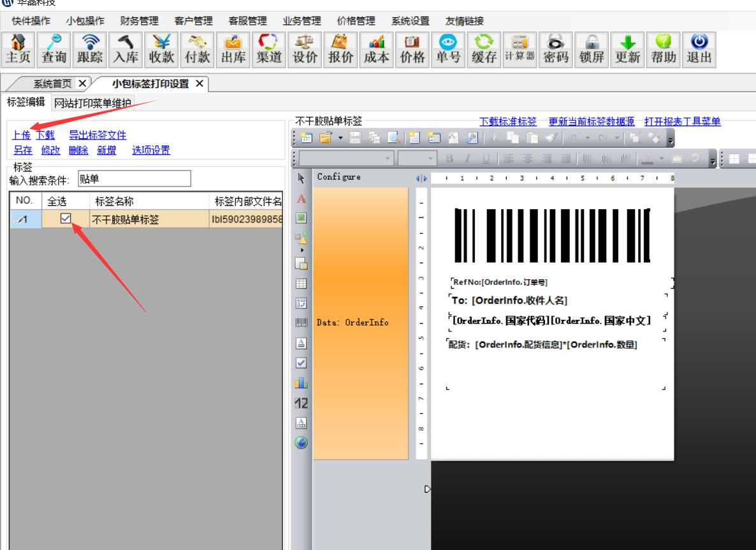This screenshot has width=756, height=550.
Task: Click the 上传 upload link
Action: click(x=21, y=135)
